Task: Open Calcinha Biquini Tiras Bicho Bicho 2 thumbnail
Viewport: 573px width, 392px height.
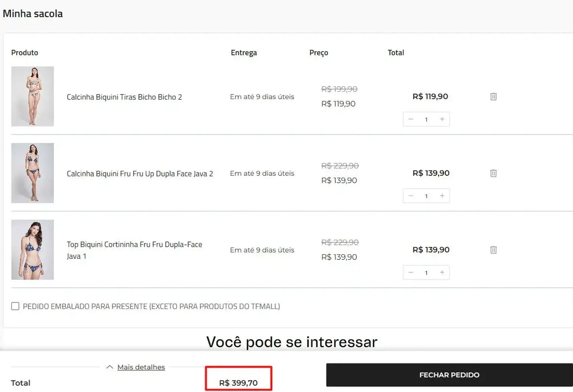Action: [32, 96]
